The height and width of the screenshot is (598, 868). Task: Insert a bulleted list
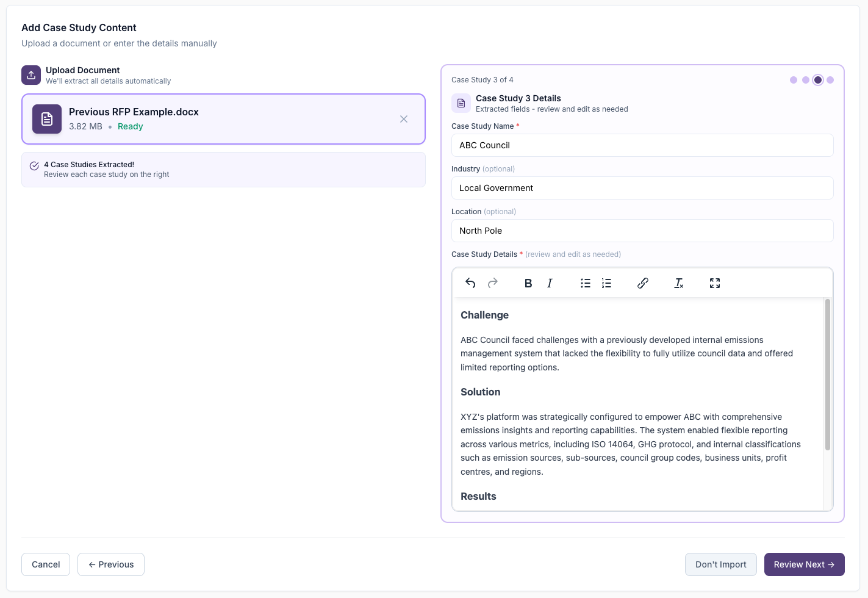[x=585, y=283]
